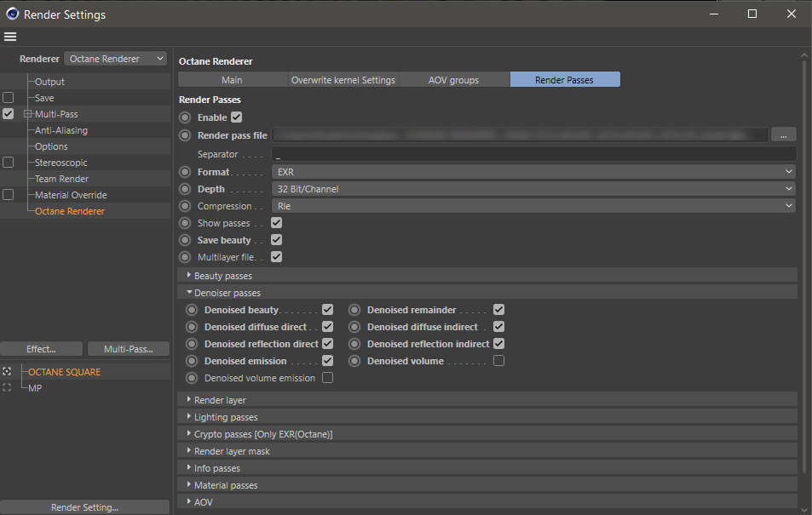This screenshot has height=515, width=812.
Task: Open the Overwrite kernel Settings tab
Action: tap(343, 80)
